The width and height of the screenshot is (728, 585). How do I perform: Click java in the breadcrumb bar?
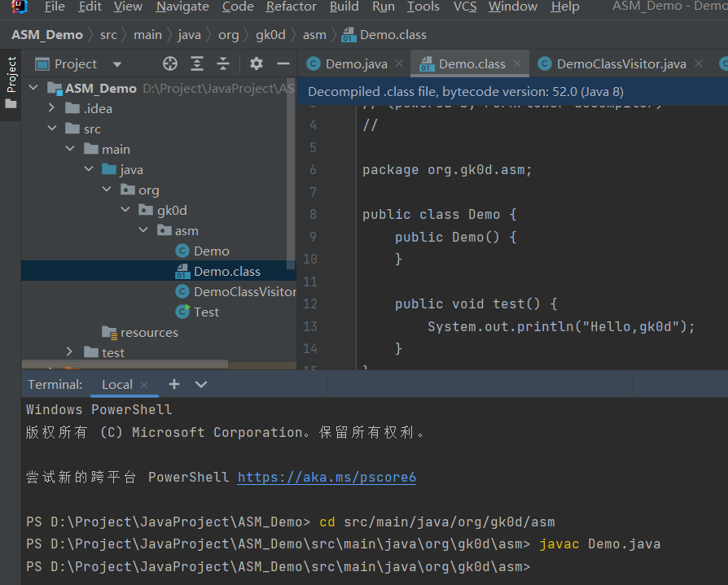click(x=190, y=35)
